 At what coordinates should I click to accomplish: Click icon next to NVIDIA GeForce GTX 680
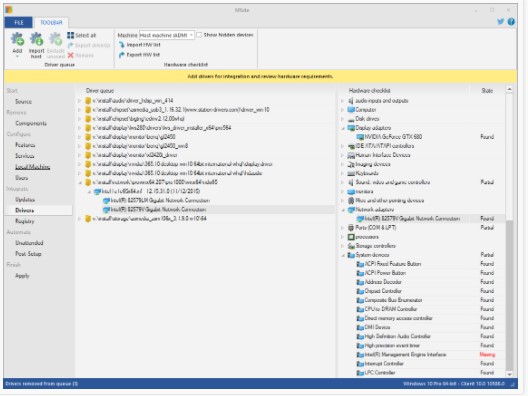click(360, 137)
